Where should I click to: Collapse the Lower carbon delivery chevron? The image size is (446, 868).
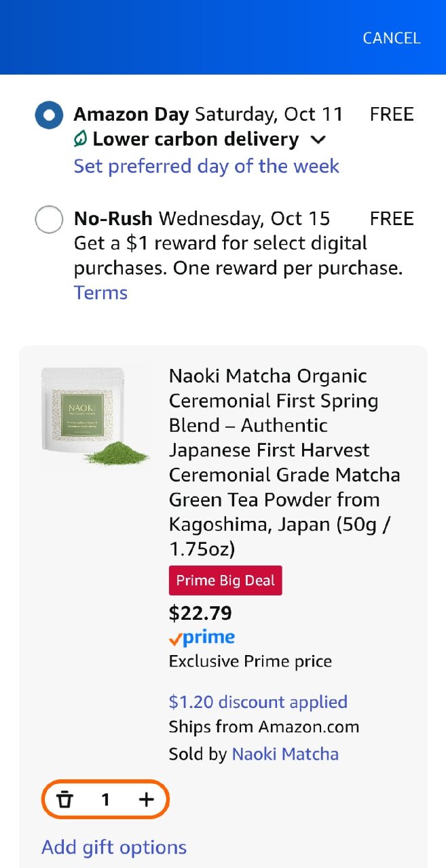318,140
